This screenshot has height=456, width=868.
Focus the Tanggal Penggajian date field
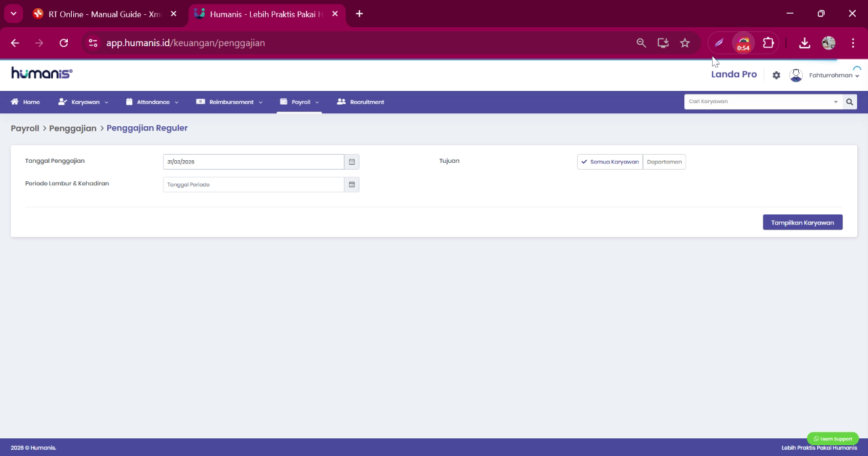pyautogui.click(x=254, y=161)
